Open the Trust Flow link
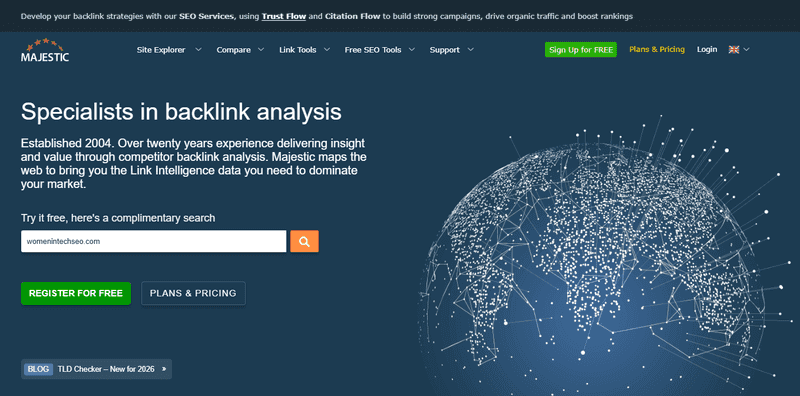The width and height of the screenshot is (800, 396). click(x=284, y=16)
